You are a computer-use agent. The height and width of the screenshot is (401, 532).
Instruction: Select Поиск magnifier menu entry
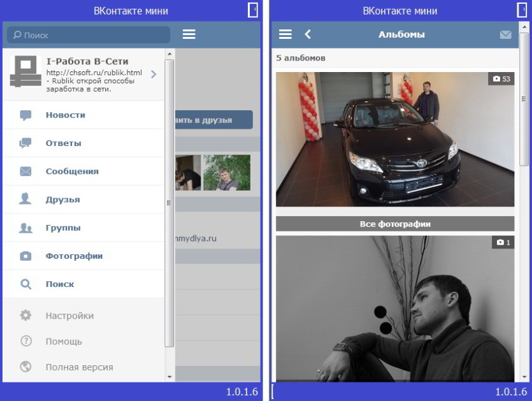[83, 284]
